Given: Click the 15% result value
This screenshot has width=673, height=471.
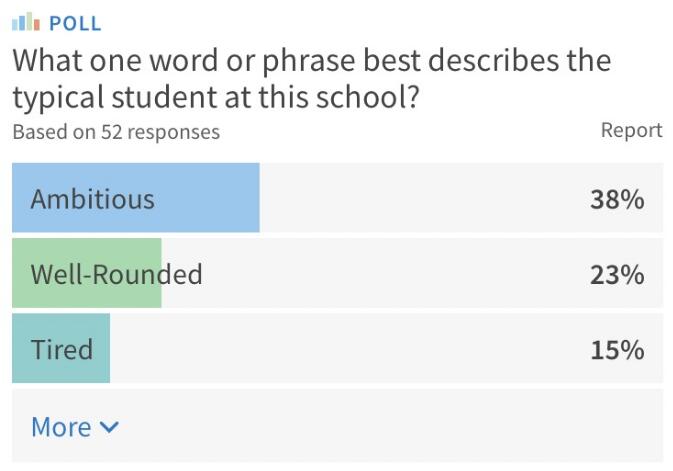Looking at the screenshot, I should [616, 349].
